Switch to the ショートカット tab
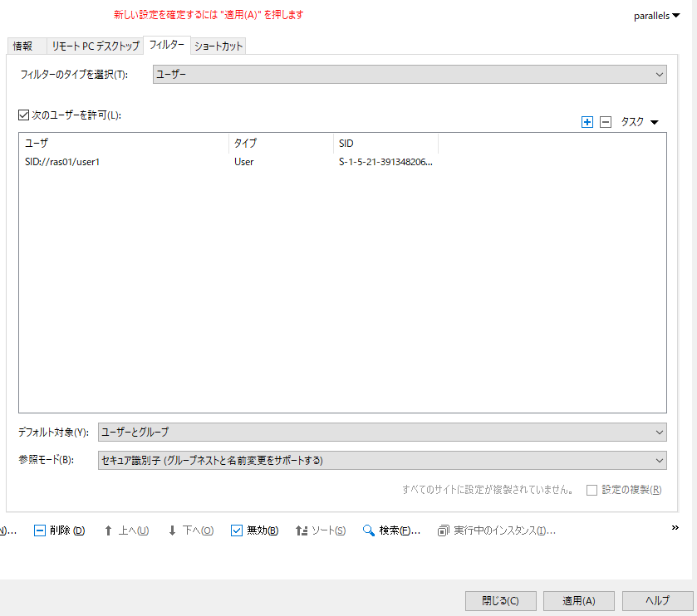 (x=218, y=46)
